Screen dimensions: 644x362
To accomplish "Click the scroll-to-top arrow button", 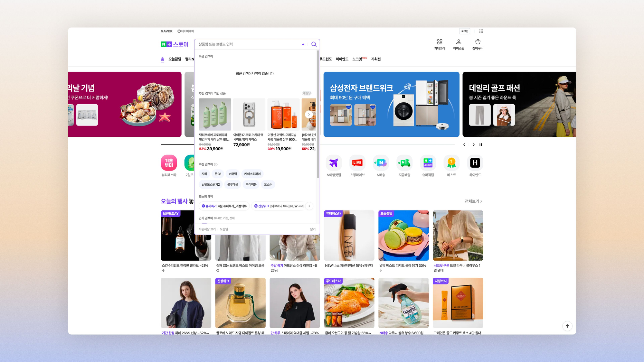I will tap(567, 326).
